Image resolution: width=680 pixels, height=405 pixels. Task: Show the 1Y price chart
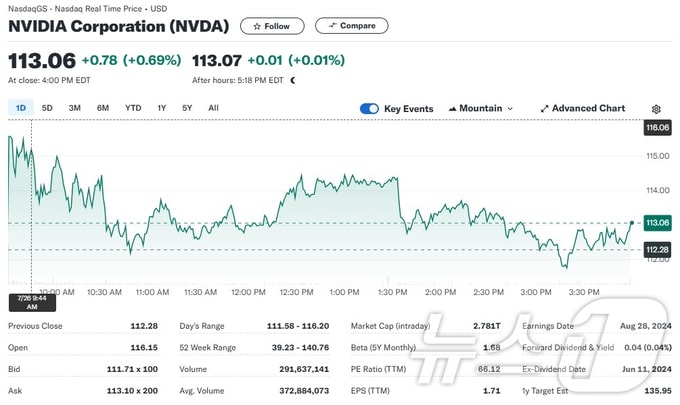162,108
